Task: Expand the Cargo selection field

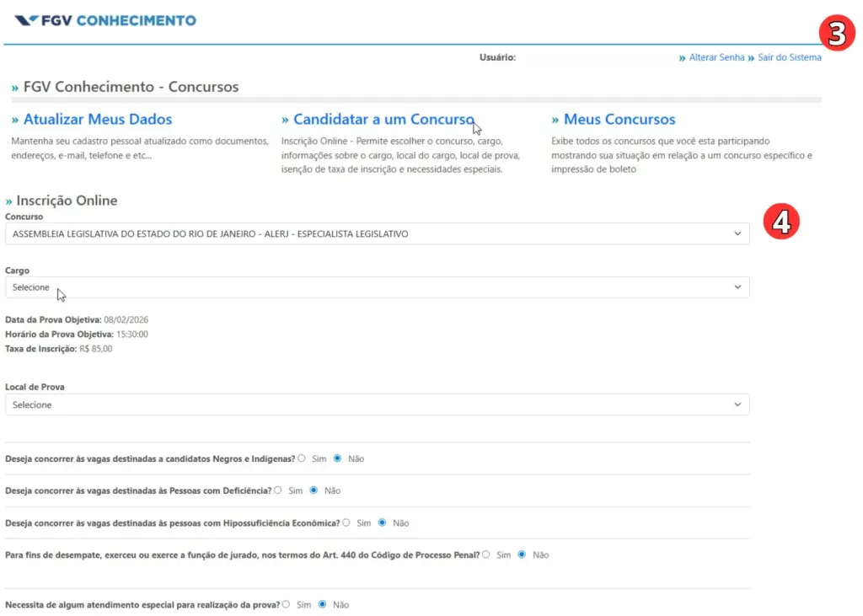Action: coord(371,287)
